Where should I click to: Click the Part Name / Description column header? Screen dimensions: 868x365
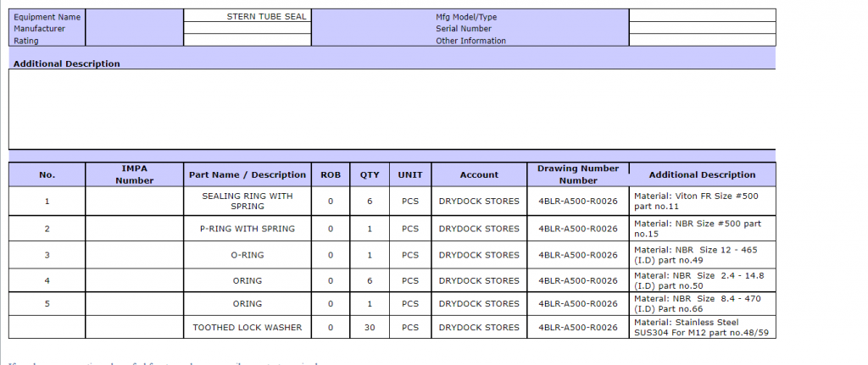pos(247,174)
